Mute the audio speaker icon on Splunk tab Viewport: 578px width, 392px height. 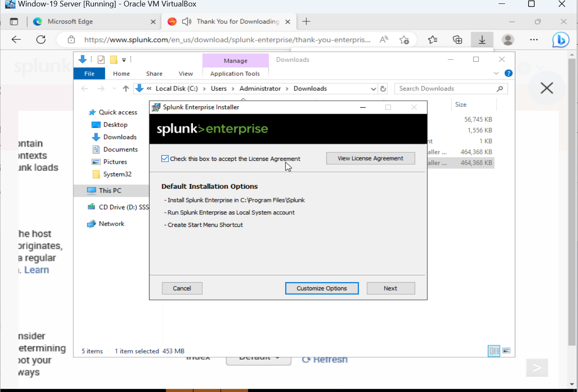(x=187, y=21)
